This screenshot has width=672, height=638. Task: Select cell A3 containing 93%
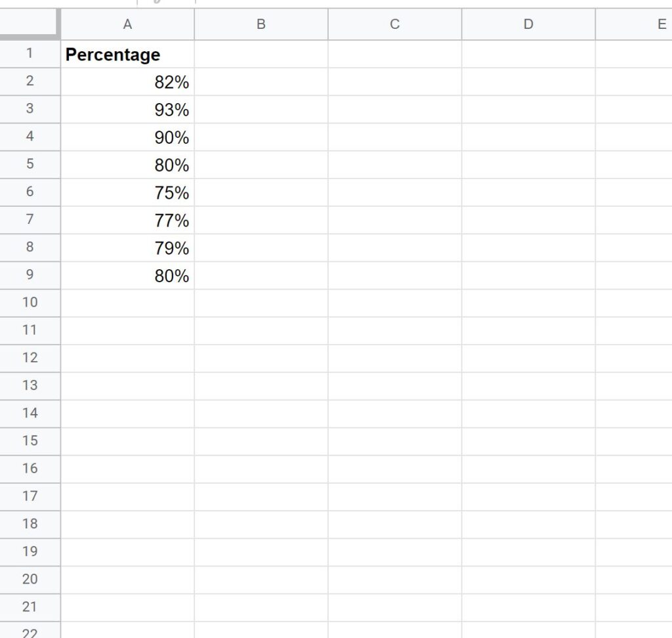(x=128, y=110)
